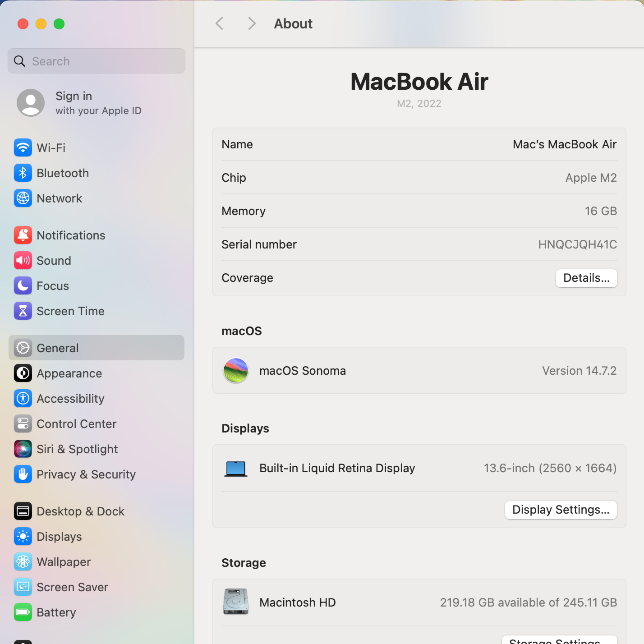
Task: Open Screen Time hourglass icon
Action: tap(23, 311)
